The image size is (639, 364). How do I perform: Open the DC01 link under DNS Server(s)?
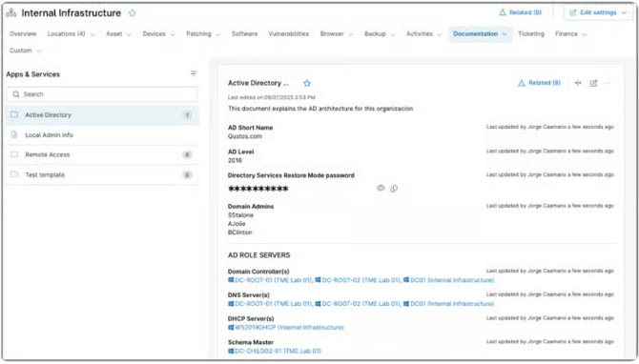click(x=448, y=304)
